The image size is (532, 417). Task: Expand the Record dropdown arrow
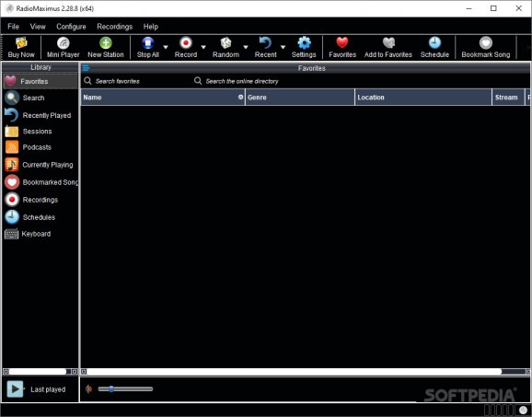(203, 47)
